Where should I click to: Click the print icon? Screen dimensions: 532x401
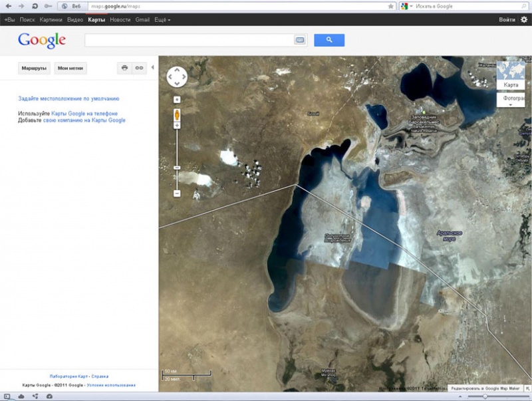pyautogui.click(x=124, y=68)
